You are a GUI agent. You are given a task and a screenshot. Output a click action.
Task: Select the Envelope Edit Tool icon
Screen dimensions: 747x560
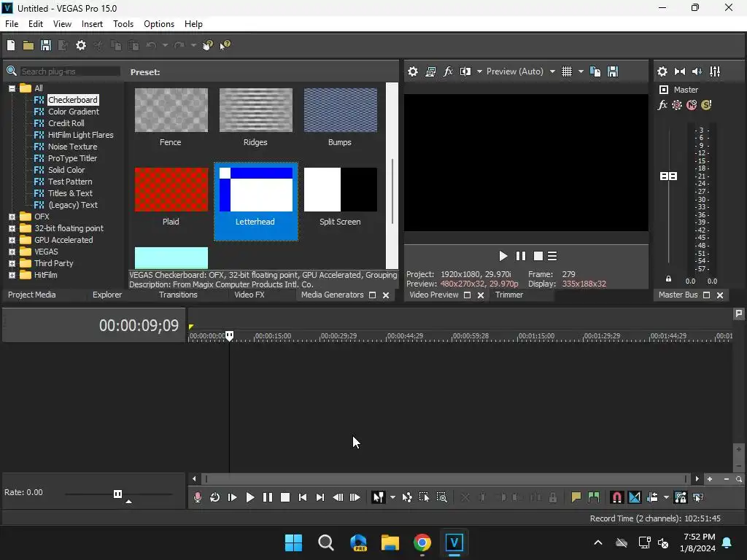coord(407,497)
